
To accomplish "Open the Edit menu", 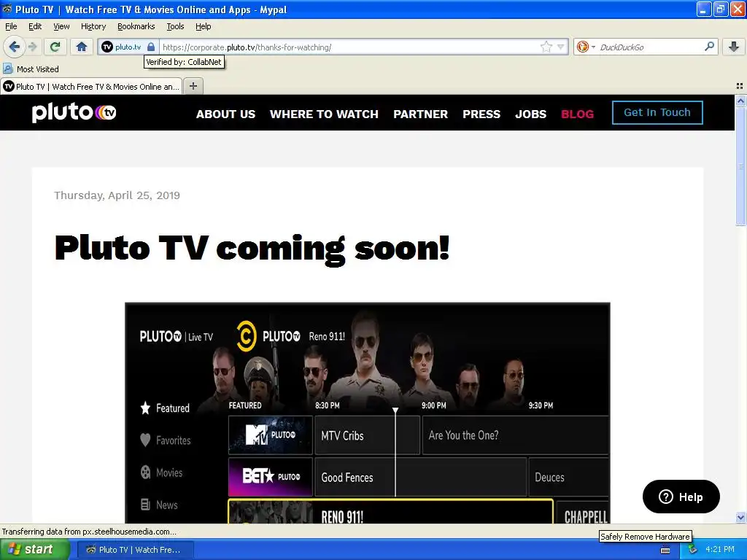I will [35, 26].
